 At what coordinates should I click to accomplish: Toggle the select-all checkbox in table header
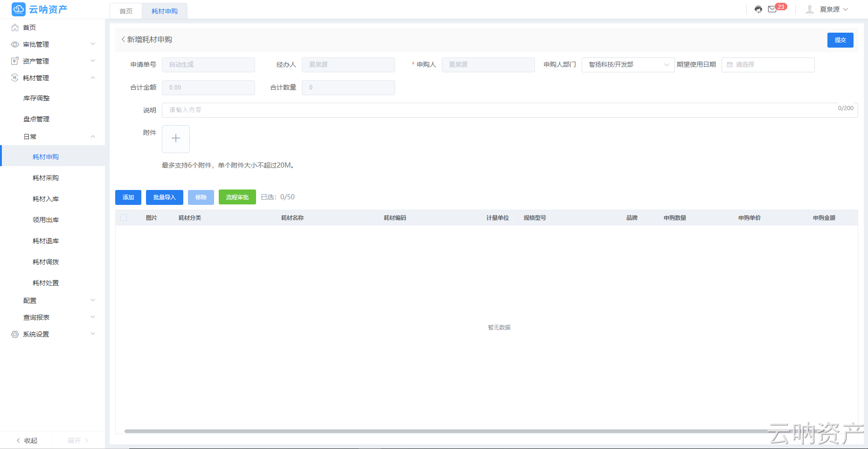click(124, 217)
